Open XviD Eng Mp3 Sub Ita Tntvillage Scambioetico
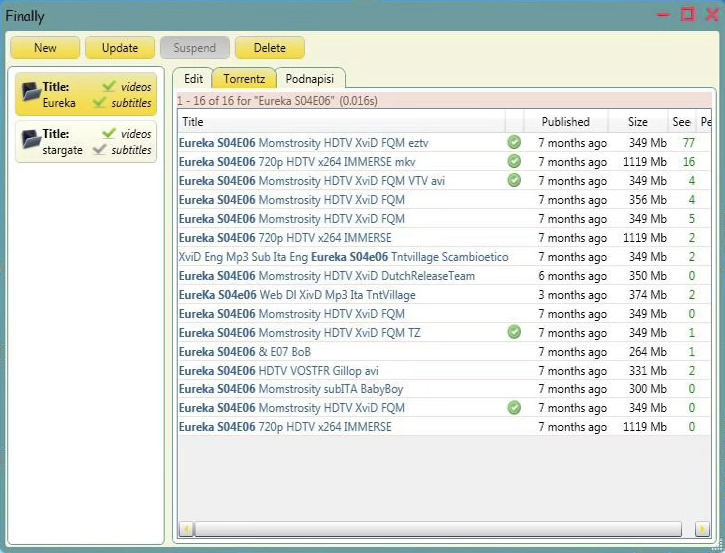The height and width of the screenshot is (553, 725). pos(344,257)
